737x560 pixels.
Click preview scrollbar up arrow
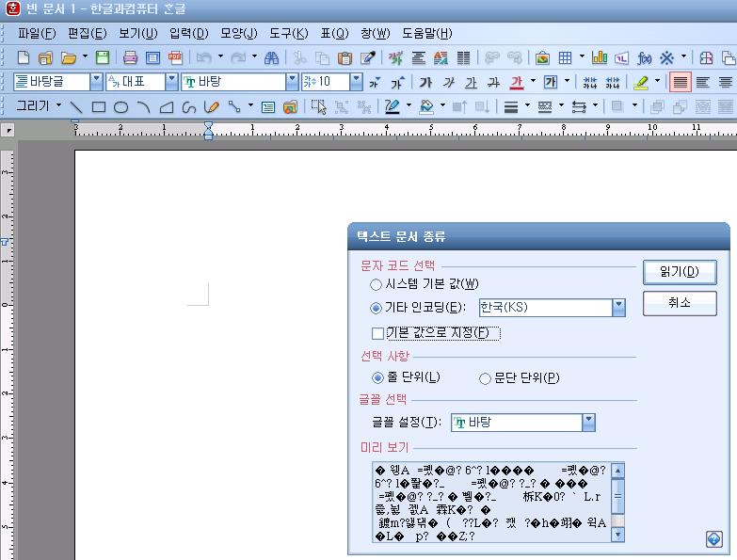coord(617,471)
